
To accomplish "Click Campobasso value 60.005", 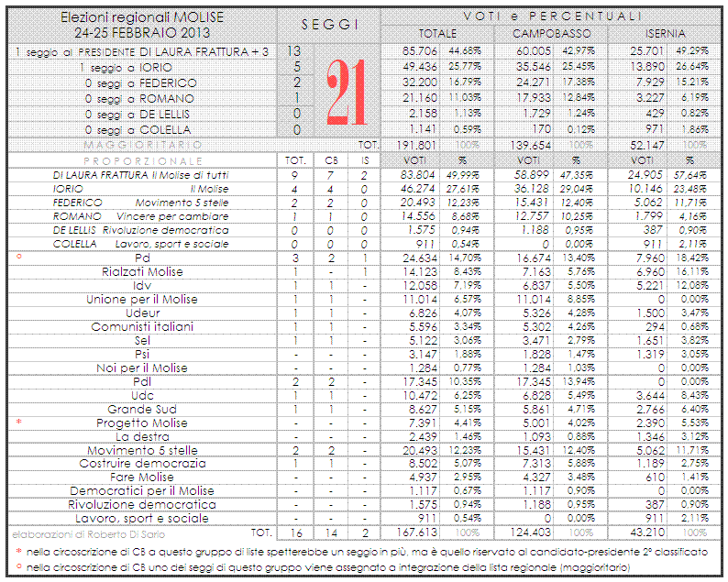I will pos(534,51).
